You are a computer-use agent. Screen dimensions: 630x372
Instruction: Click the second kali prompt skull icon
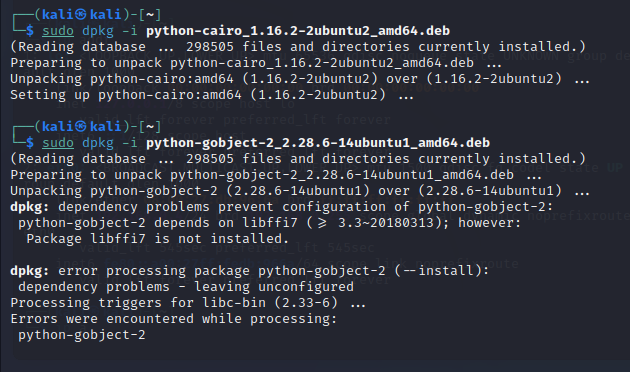coord(81,127)
